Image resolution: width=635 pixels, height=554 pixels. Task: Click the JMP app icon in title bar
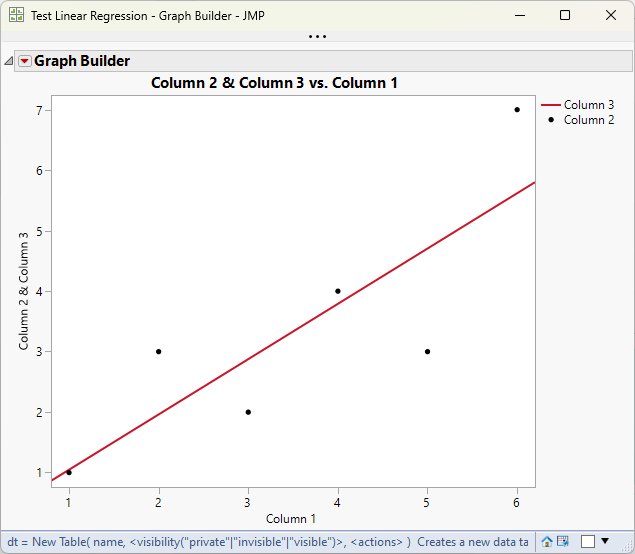16,15
